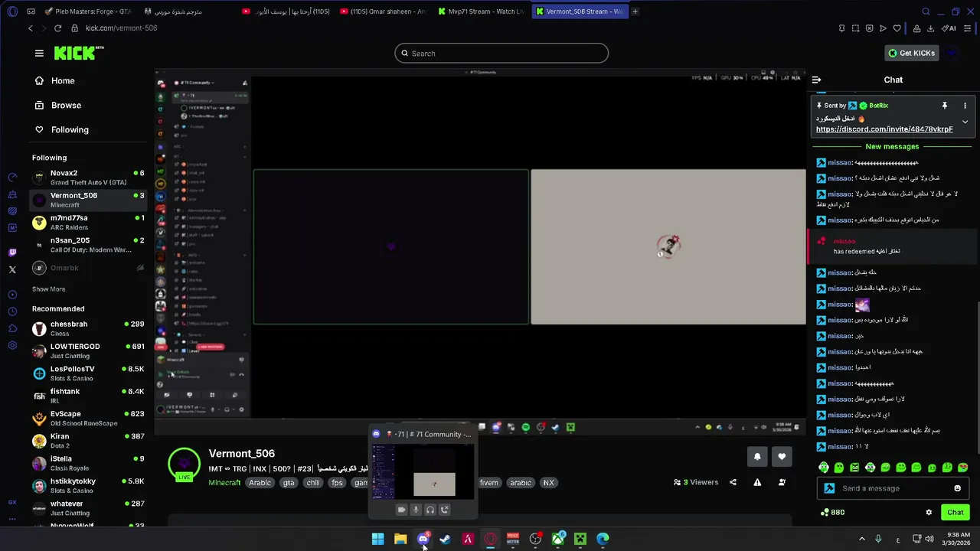Open fishtank recommended channel
This screenshot has width=980, height=551.
click(x=88, y=396)
